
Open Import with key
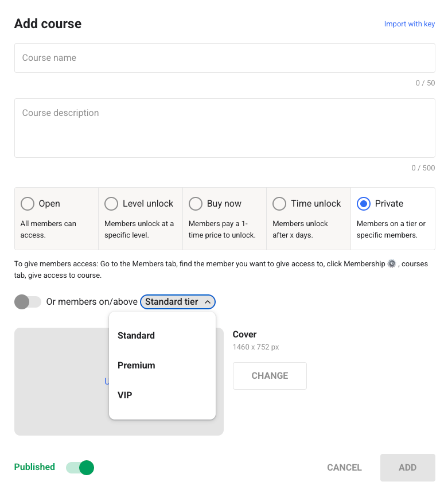[x=410, y=24]
